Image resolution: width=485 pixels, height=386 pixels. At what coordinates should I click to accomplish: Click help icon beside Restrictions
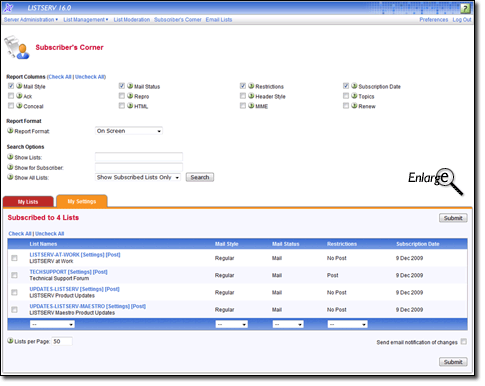pos(251,86)
